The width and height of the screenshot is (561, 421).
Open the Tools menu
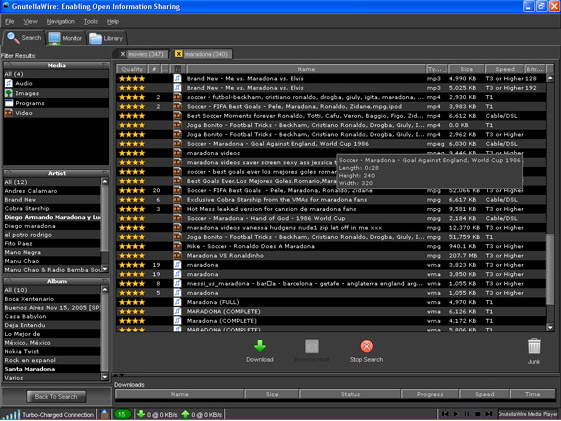[x=91, y=21]
